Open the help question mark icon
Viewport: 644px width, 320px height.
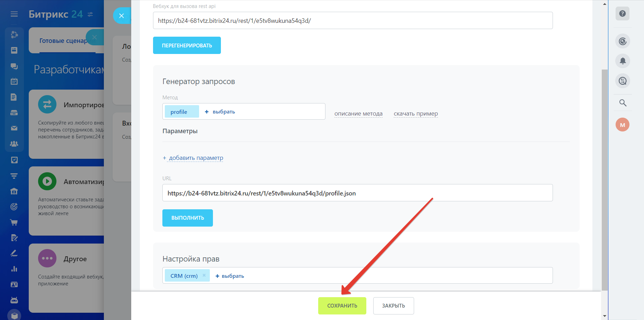(623, 13)
